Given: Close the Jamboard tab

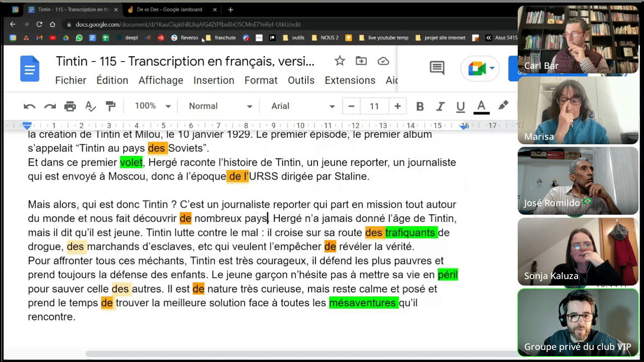Looking at the screenshot, I should pyautogui.click(x=215, y=10).
